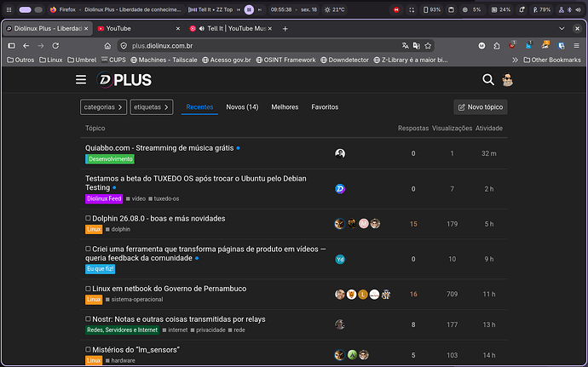Switch to the Favoritos tab
588x367 pixels.
coord(325,107)
